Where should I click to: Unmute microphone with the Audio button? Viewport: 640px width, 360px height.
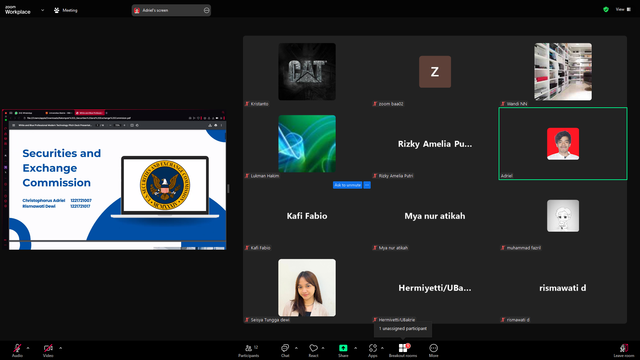pos(17,350)
